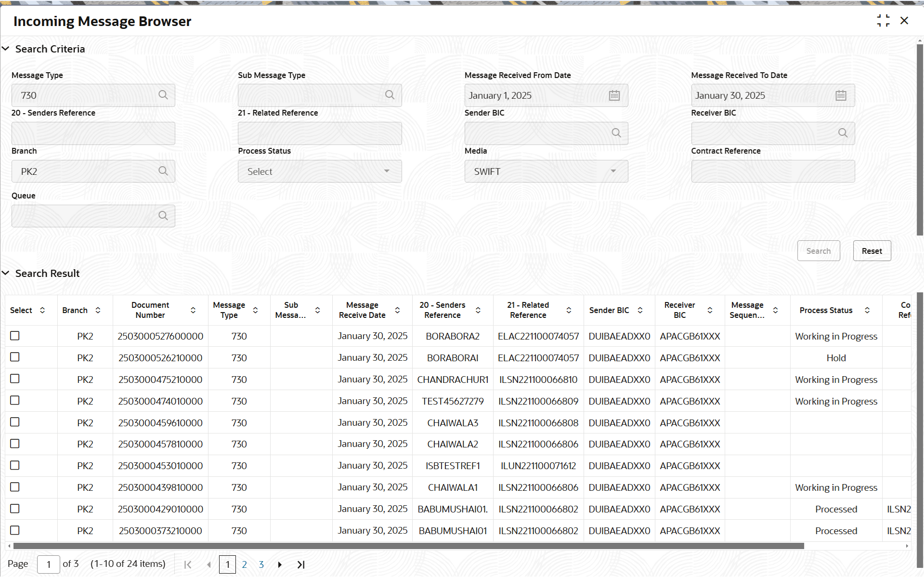Click the Sender BIC input field
This screenshot has height=577, width=924.
546,133
